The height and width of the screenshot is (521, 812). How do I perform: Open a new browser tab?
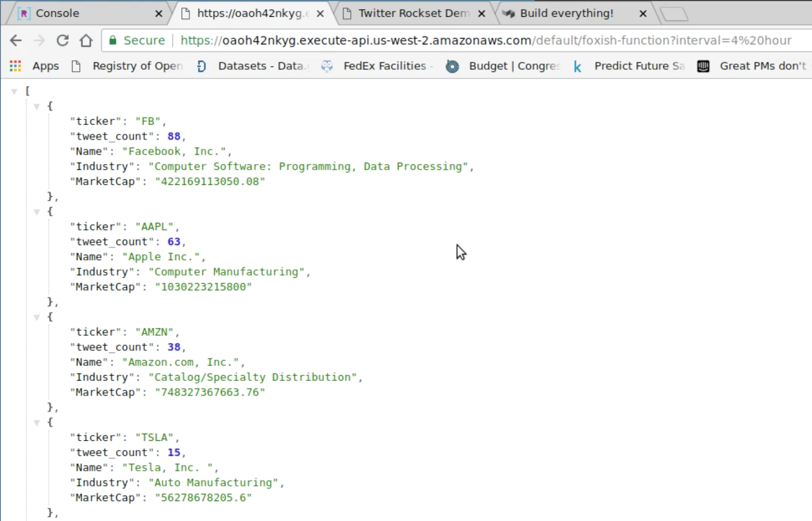[x=674, y=14]
